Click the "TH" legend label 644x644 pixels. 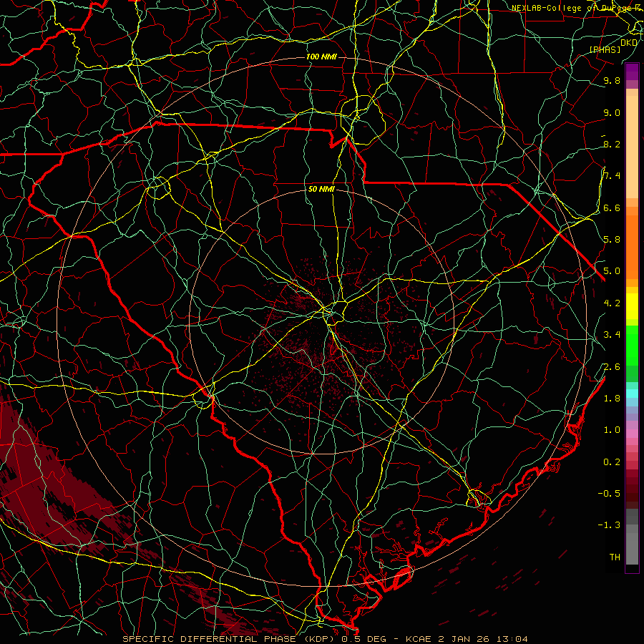[615, 557]
